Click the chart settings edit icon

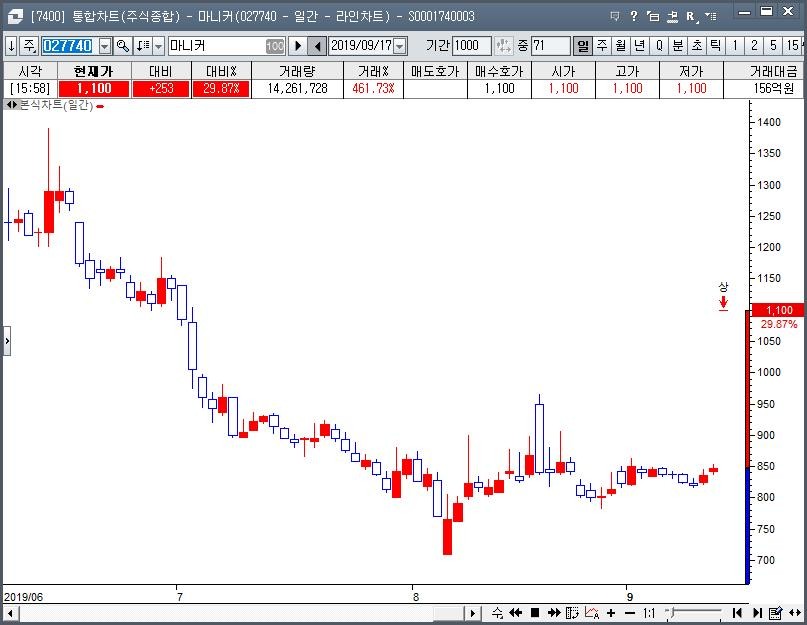point(776,613)
